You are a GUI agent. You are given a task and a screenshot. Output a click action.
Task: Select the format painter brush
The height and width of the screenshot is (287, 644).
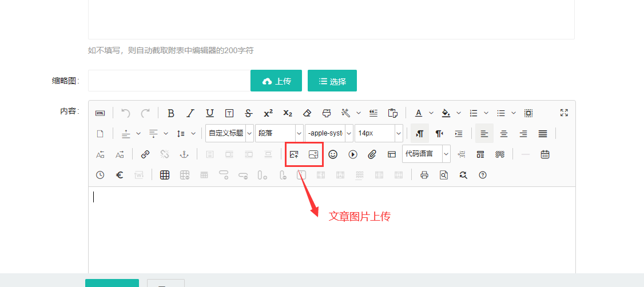[327, 113]
